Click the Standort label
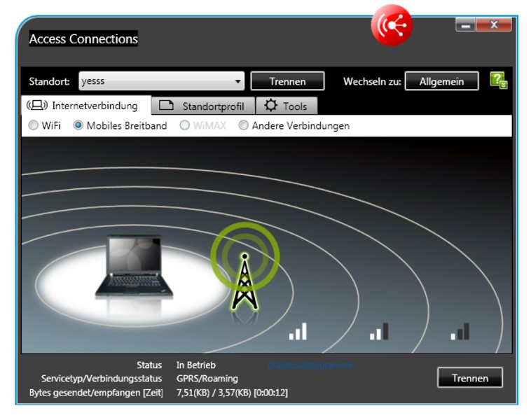531x420 pixels. (50, 81)
